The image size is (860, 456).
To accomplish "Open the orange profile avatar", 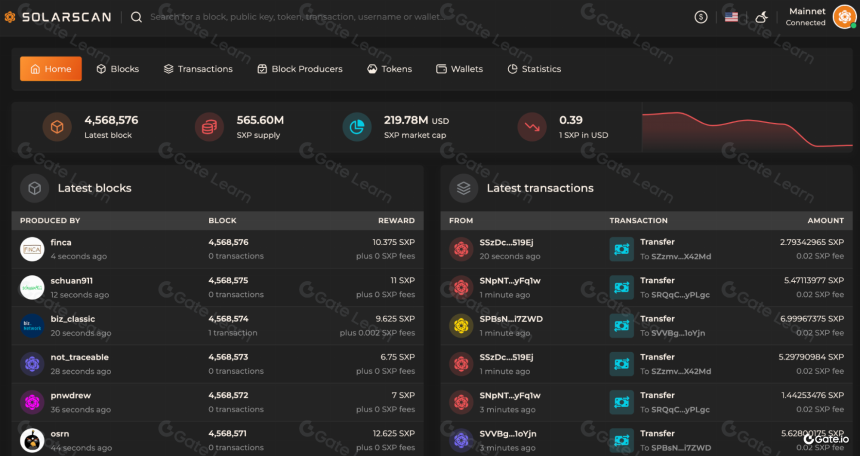I will pyautogui.click(x=844, y=16).
